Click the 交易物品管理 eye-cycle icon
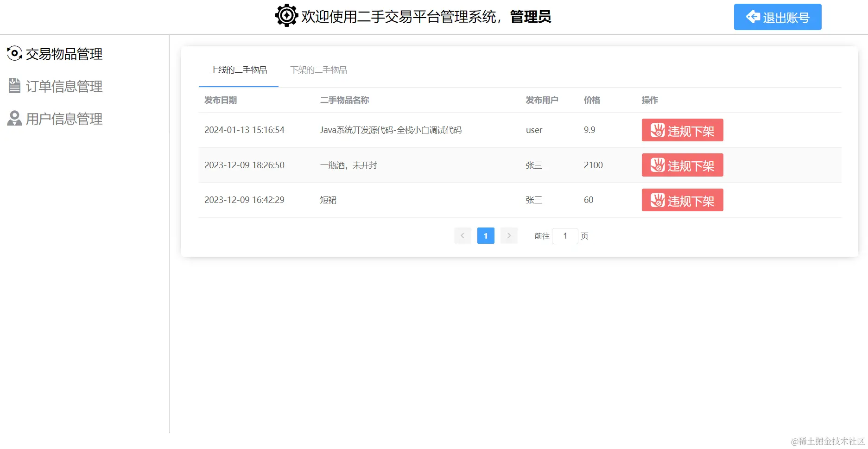 (x=14, y=53)
